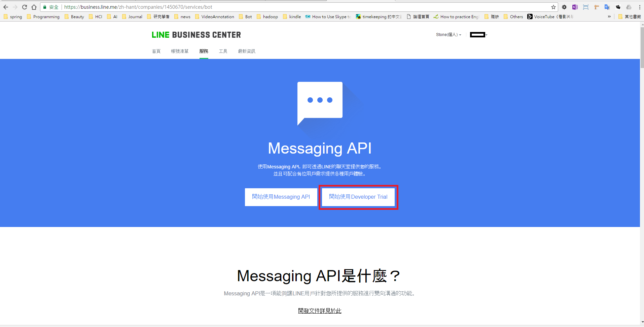Image resolution: width=644 pixels, height=327 pixels.
Task: Open the Journal bookmark folder
Action: (132, 17)
